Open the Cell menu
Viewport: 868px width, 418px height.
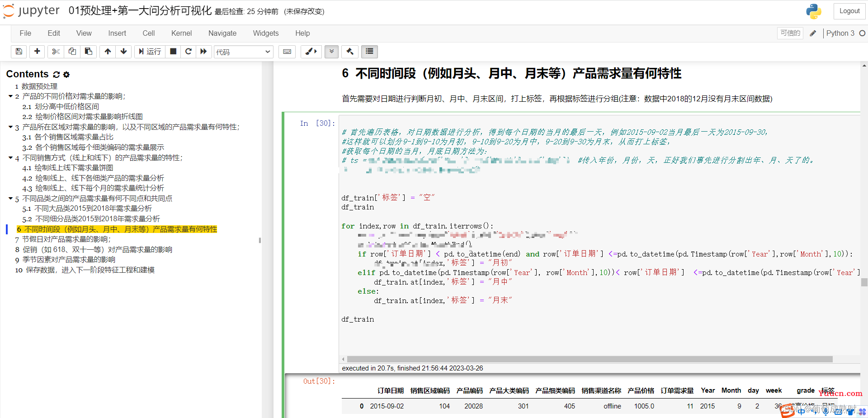pos(148,33)
